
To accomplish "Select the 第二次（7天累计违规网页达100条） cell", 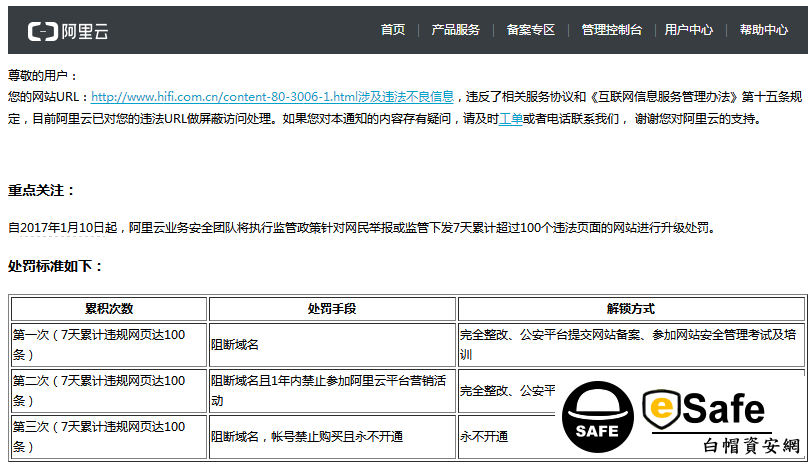I will [x=109, y=391].
